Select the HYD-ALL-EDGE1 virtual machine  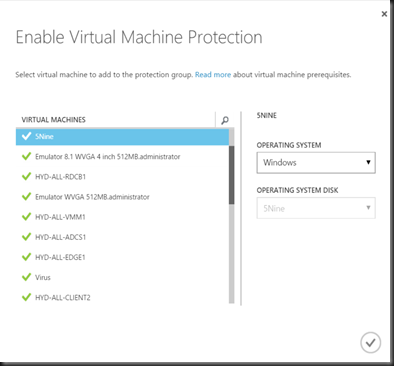122,257
